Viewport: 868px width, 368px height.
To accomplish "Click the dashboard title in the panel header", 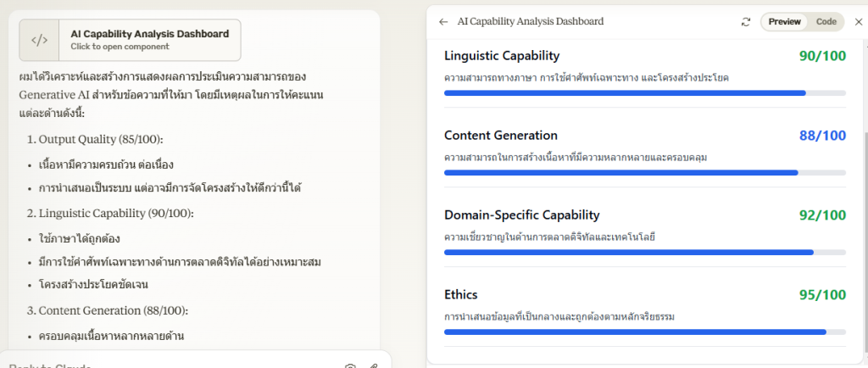I will click(x=531, y=22).
